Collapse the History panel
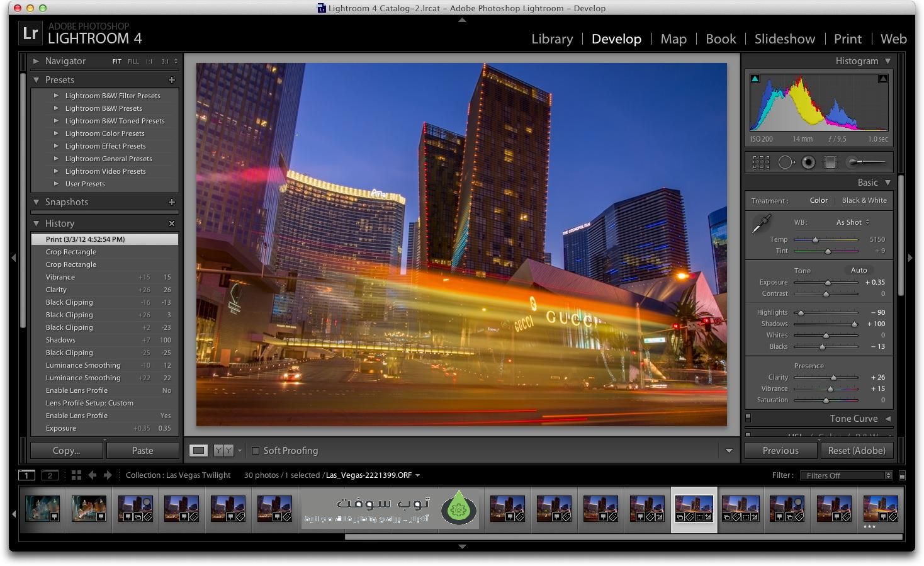This screenshot has height=566, width=924. point(36,224)
